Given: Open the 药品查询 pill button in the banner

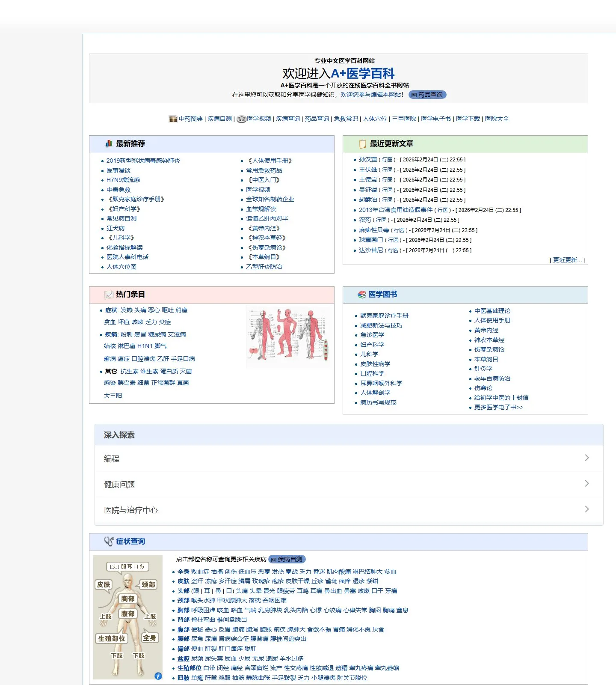Looking at the screenshot, I should click(x=427, y=95).
